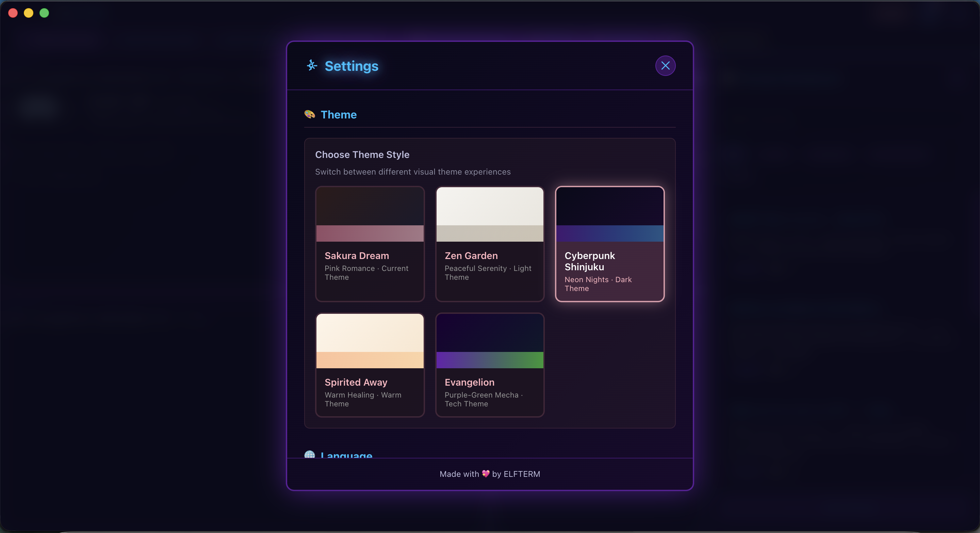
Task: Choose the Cyberpunk Shinjuku theme
Action: 609,244
